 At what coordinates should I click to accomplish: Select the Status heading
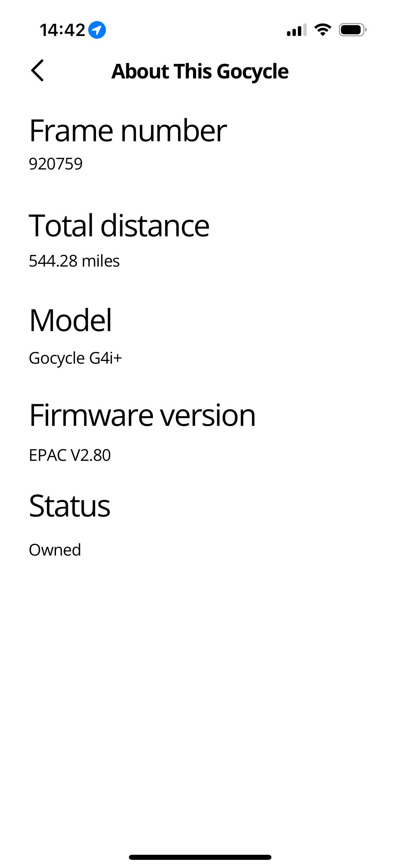point(70,506)
